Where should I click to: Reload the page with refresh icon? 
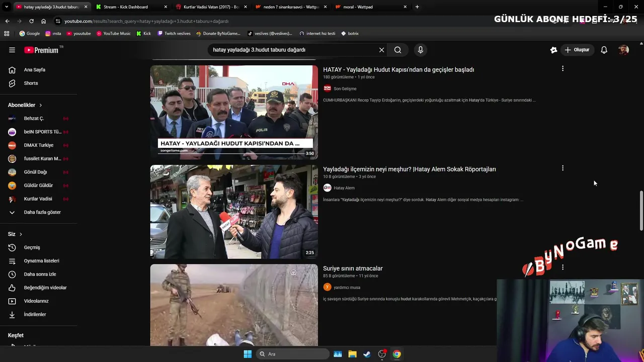[x=31, y=21]
